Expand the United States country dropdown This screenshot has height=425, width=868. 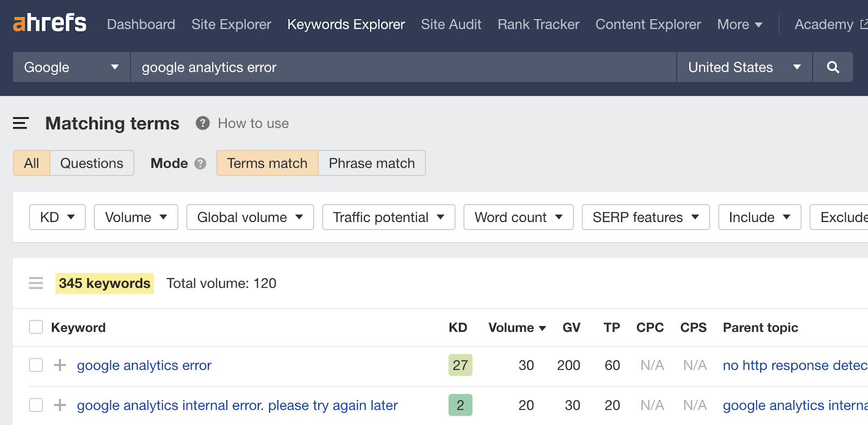click(744, 67)
